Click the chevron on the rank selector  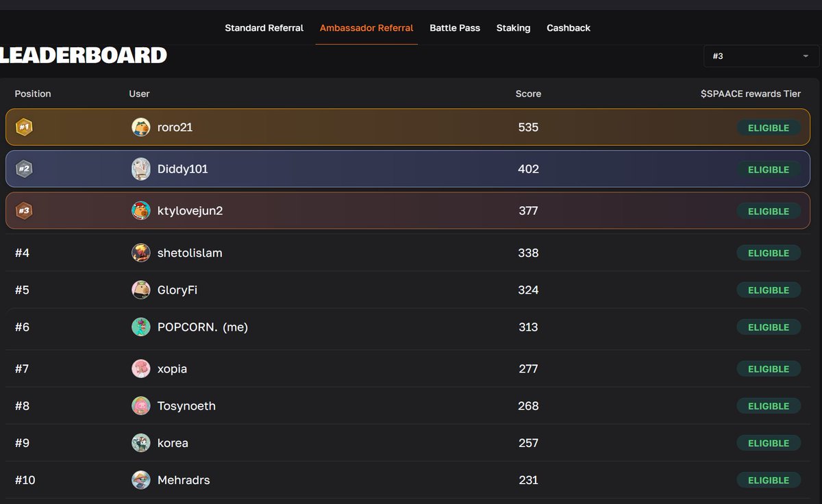click(807, 56)
